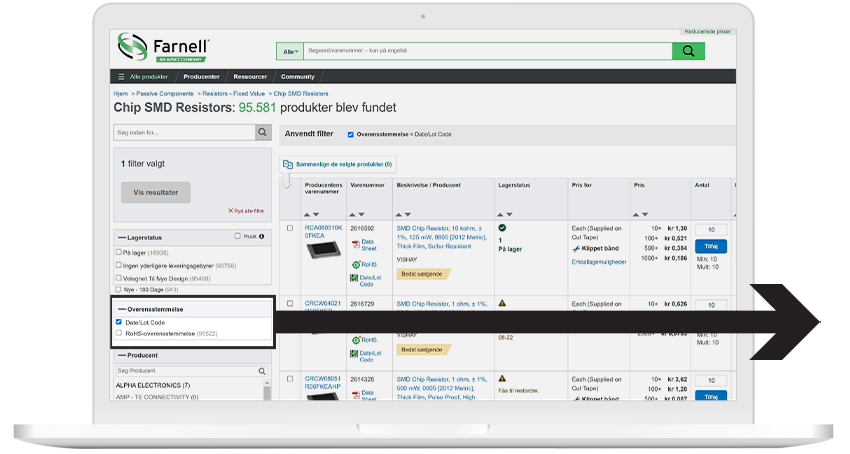Open Passive Components breadcrumb
This screenshot has height=454, width=850.
(165, 94)
